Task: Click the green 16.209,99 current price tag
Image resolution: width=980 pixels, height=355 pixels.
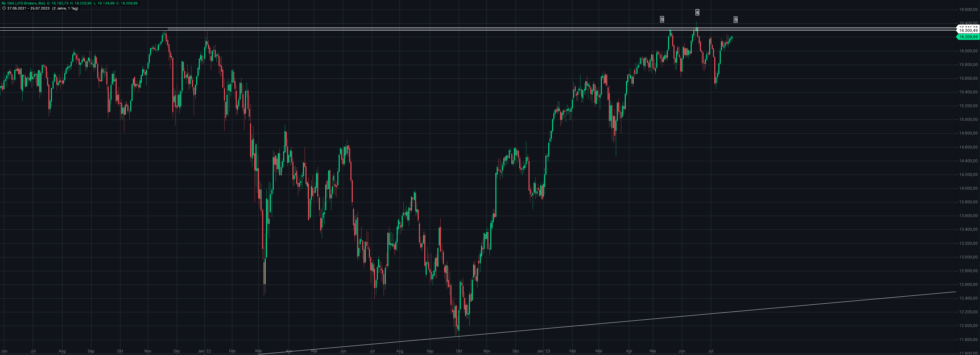Action: [x=968, y=37]
